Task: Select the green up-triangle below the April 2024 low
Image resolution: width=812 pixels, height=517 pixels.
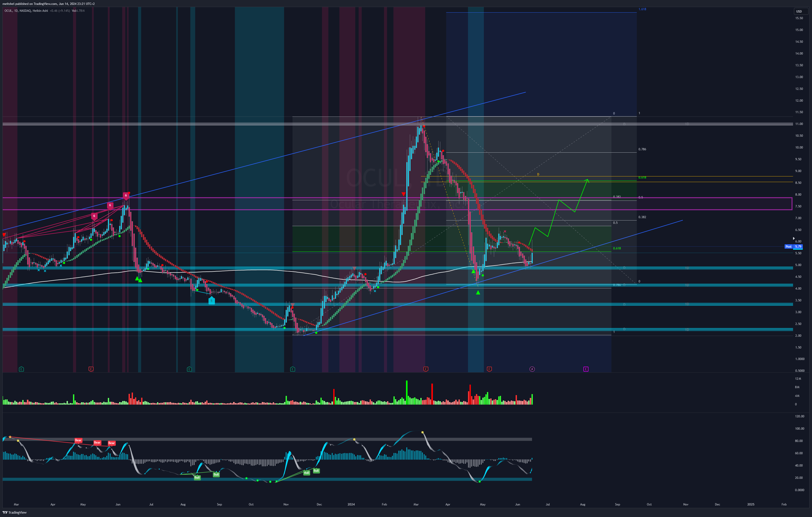Action: (x=478, y=292)
